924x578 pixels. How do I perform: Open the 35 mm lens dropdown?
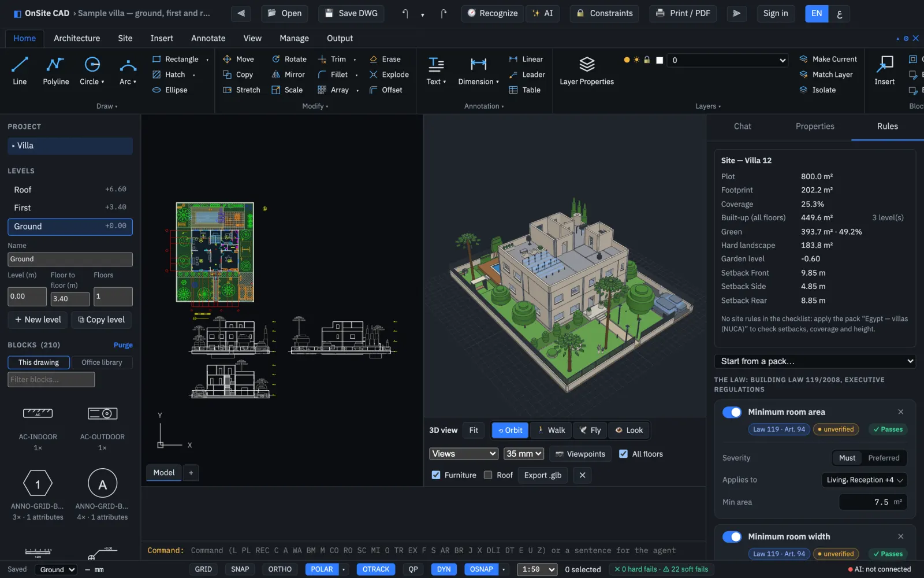pos(524,454)
